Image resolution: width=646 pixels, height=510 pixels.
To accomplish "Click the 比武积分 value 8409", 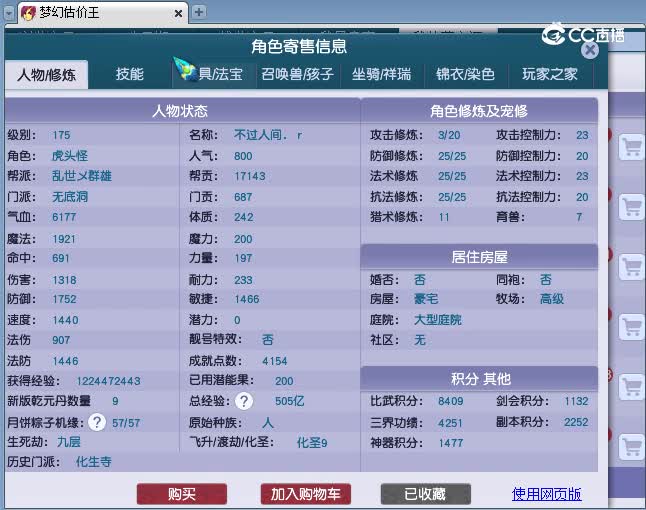I will click(451, 401).
